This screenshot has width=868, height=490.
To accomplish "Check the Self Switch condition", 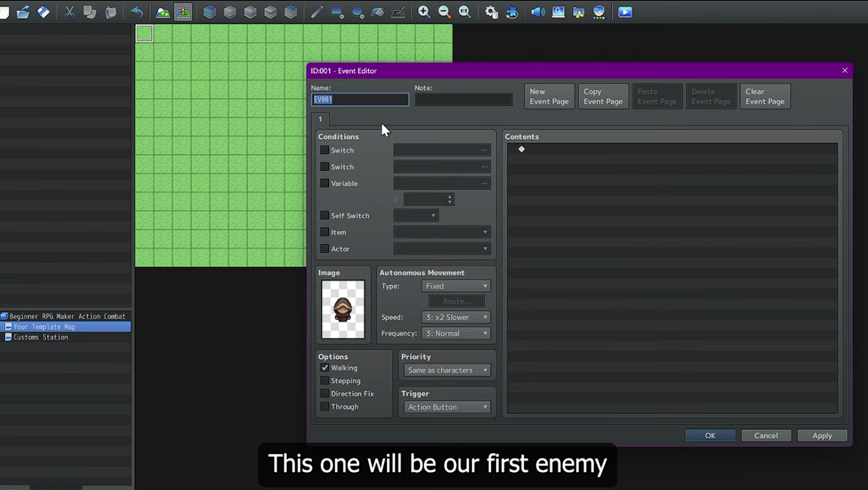I will tap(324, 216).
